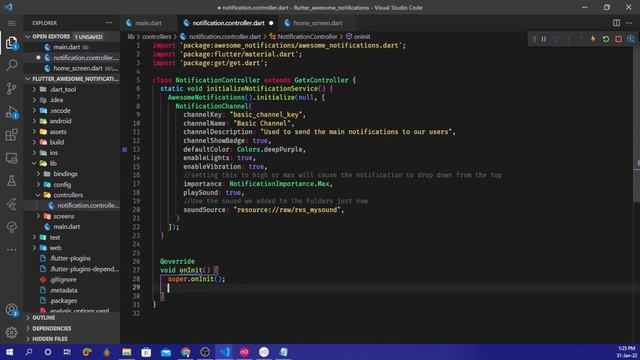This screenshot has height=360, width=640.
Task: Open the Run and Debug view
Action: (11, 112)
